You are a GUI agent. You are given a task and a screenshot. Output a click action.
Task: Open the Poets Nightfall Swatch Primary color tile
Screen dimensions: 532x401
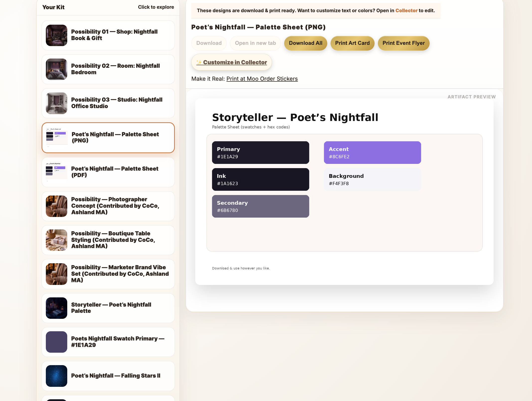point(57,342)
